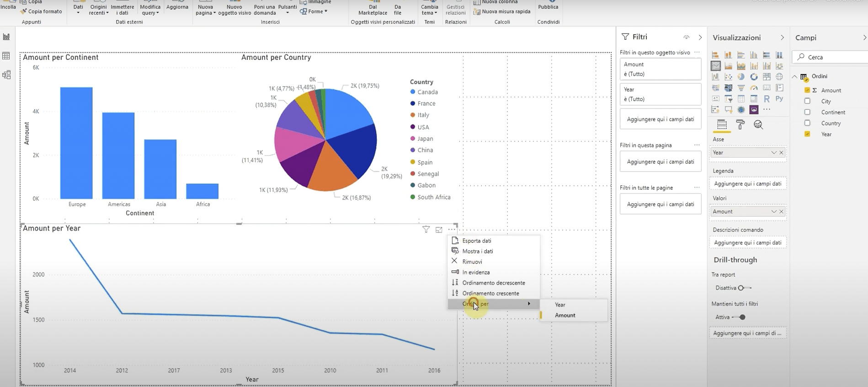The image size is (868, 387).
Task: Choose Esporta dati from the context menu
Action: [476, 241]
